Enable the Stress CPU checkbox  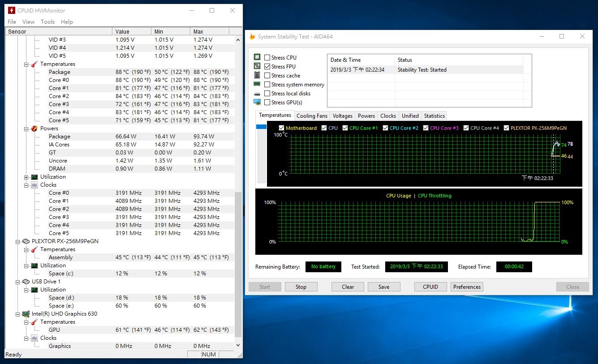267,58
